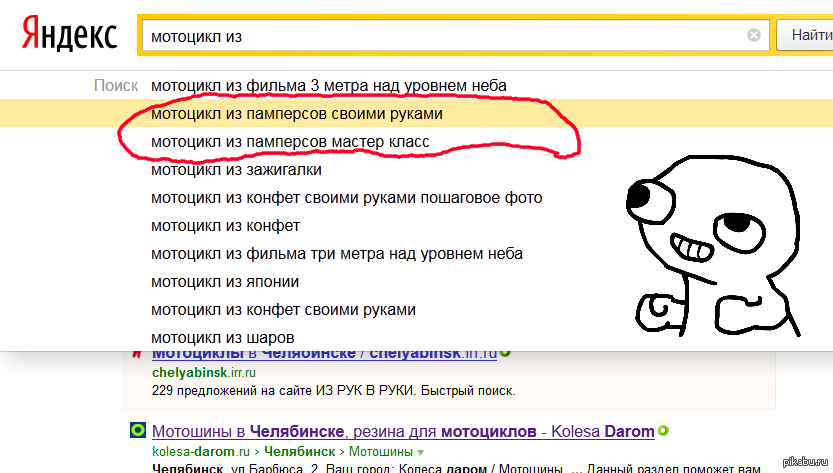Image resolution: width=833 pixels, height=473 pixels.
Task: Click the Kolesa Darom favicon icon
Action: (x=138, y=430)
